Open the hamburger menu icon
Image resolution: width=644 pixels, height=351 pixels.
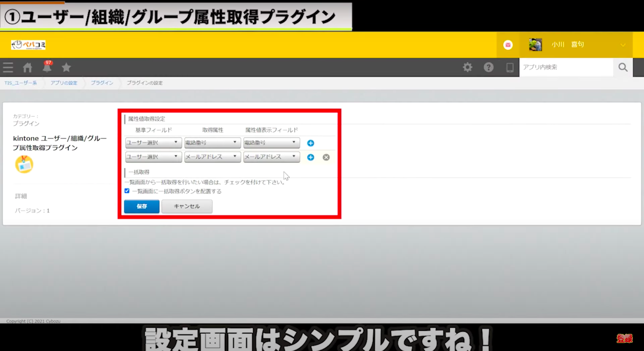coord(8,68)
